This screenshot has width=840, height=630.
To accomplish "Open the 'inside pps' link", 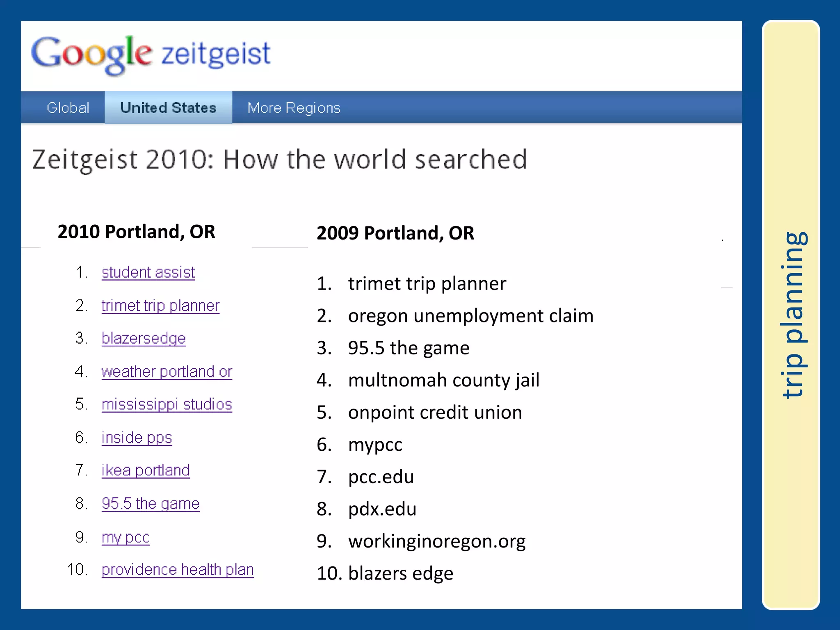I will click(x=137, y=438).
